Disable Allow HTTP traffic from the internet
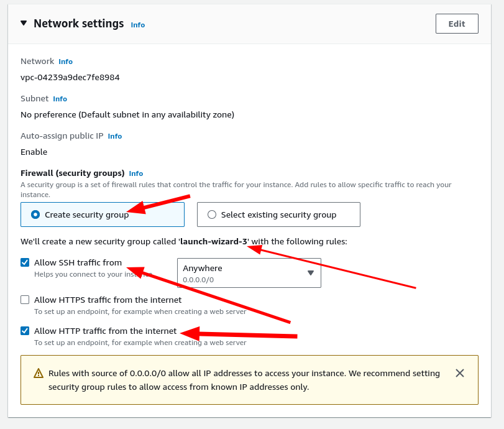Image resolution: width=504 pixels, height=429 pixels. click(x=25, y=331)
